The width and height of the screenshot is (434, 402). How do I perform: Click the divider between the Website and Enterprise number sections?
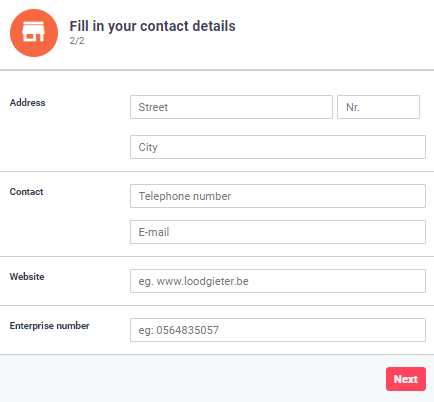[217, 305]
